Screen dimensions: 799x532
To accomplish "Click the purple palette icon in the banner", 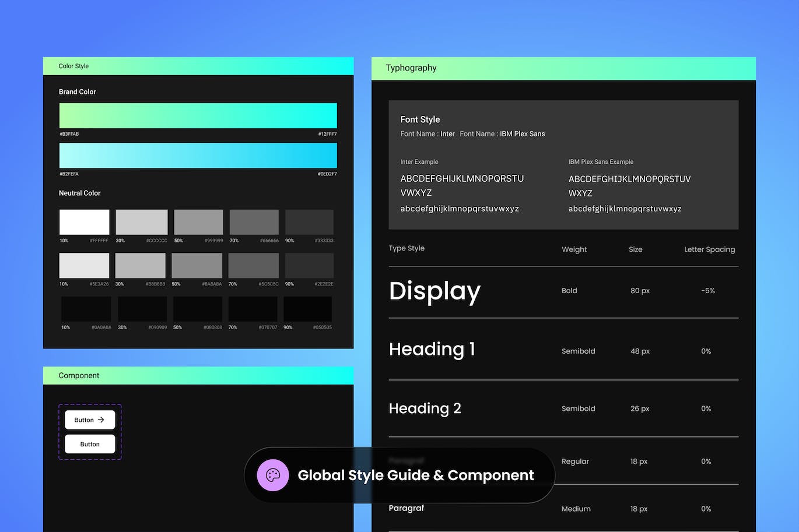I will tap(273, 475).
